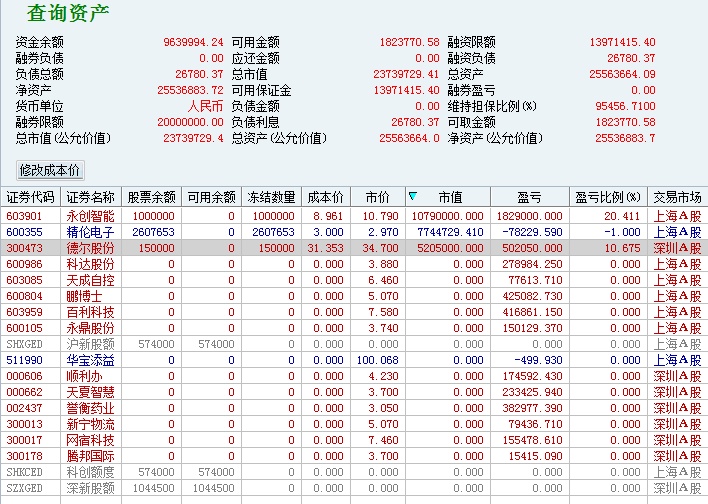Select the 鹏博士 600804 row
708x504 pixels.
[x=354, y=296]
